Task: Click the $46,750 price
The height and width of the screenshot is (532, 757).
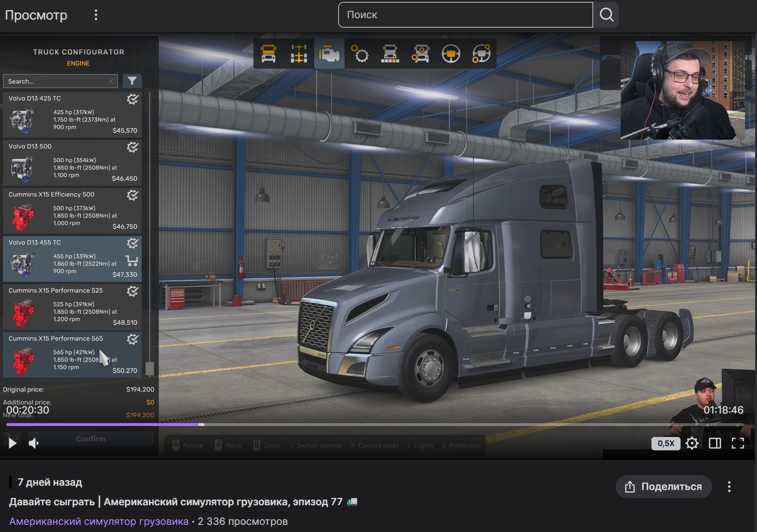Action: tap(125, 226)
